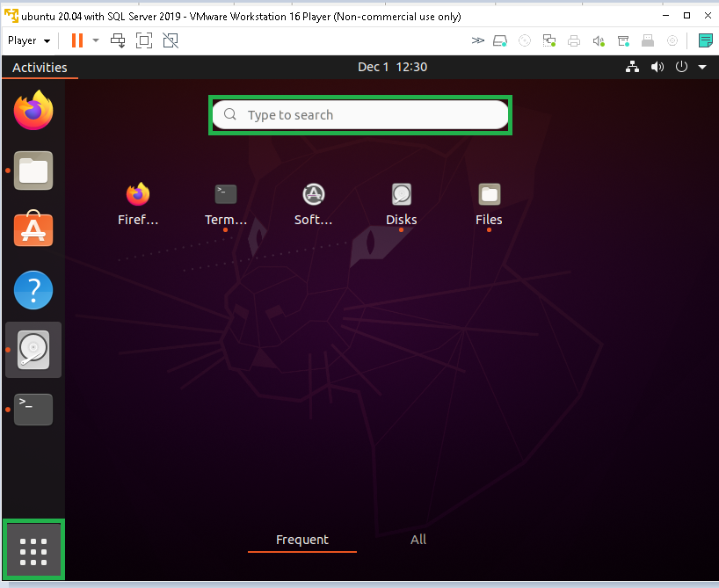This screenshot has height=588, width=719.
Task: Click the grayed removable USB device icon
Action: pos(648,40)
